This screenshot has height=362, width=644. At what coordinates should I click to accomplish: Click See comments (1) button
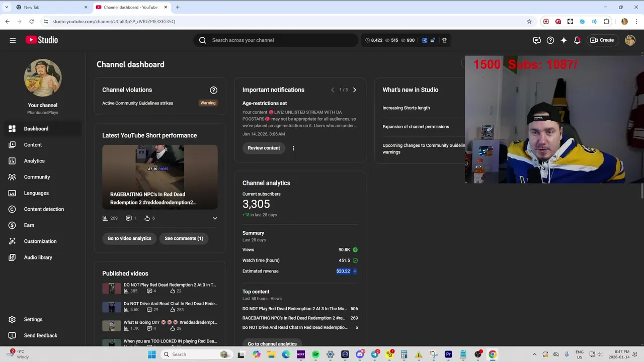coord(184,238)
